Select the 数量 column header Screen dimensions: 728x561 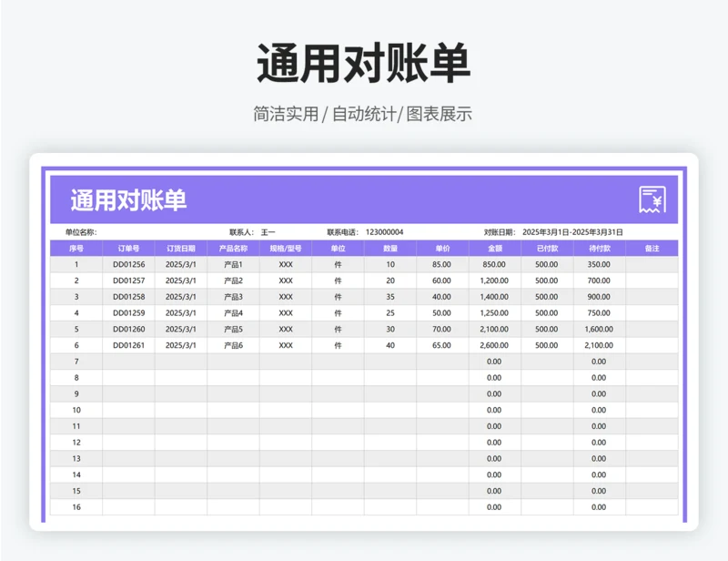(390, 249)
